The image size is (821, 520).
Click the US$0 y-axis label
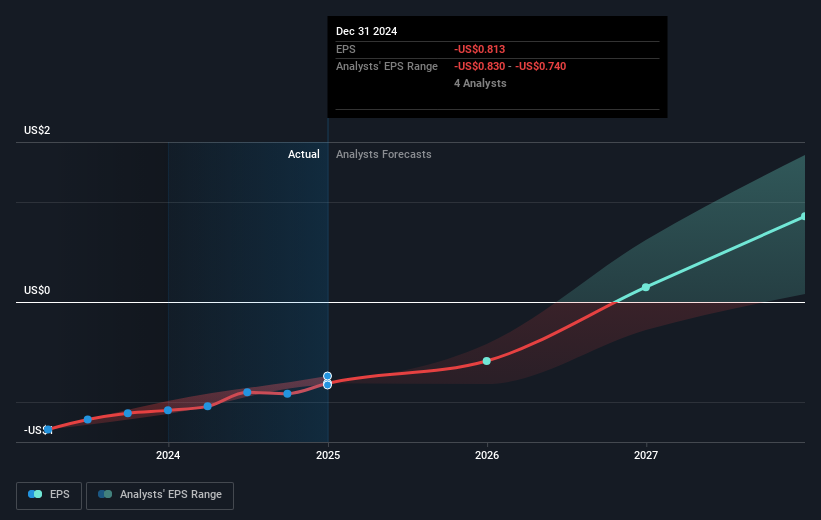(37, 290)
